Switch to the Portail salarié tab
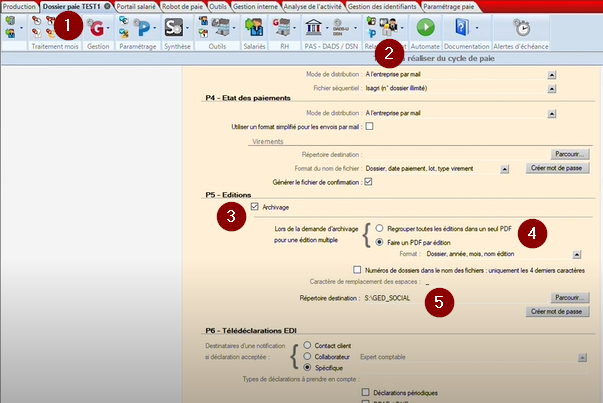Screen dimensions: 603x403 point(136,7)
